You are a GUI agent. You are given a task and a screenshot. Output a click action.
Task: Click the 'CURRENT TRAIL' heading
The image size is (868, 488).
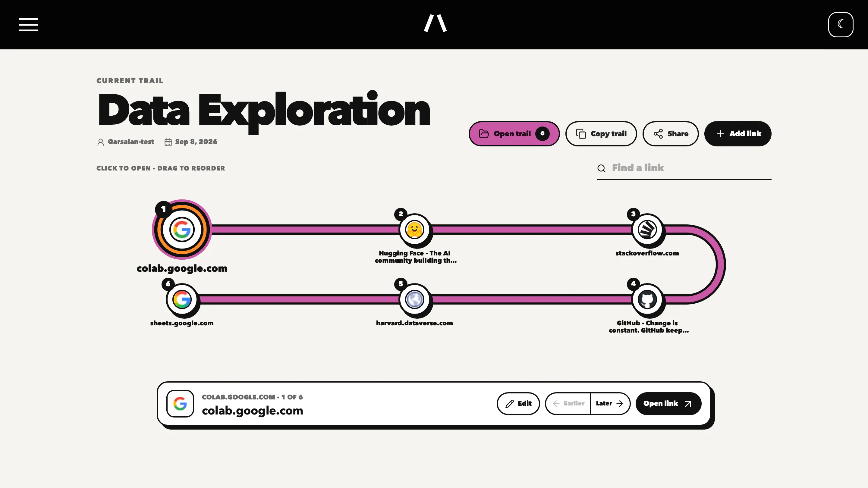pos(130,81)
